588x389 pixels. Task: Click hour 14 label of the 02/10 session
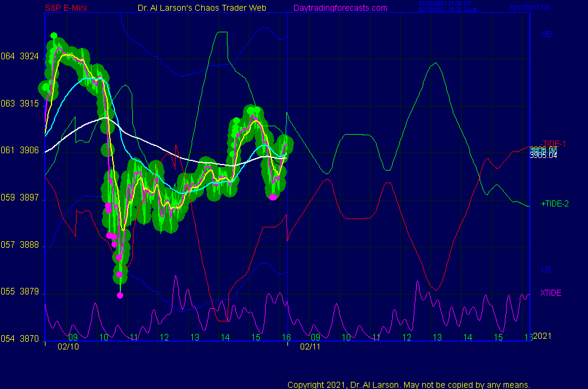point(225,338)
